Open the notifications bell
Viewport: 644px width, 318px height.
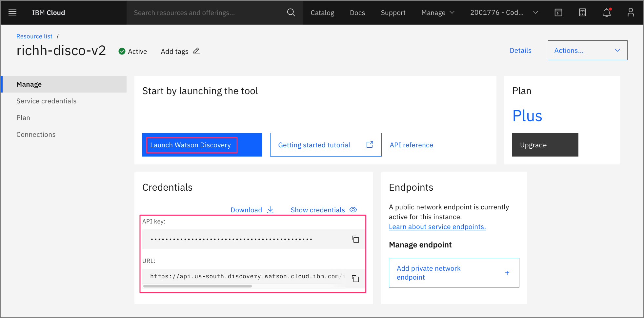point(607,12)
